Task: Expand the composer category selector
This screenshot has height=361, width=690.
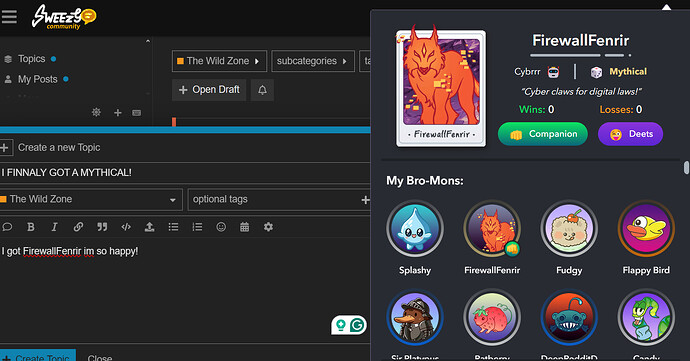Action: 91,199
